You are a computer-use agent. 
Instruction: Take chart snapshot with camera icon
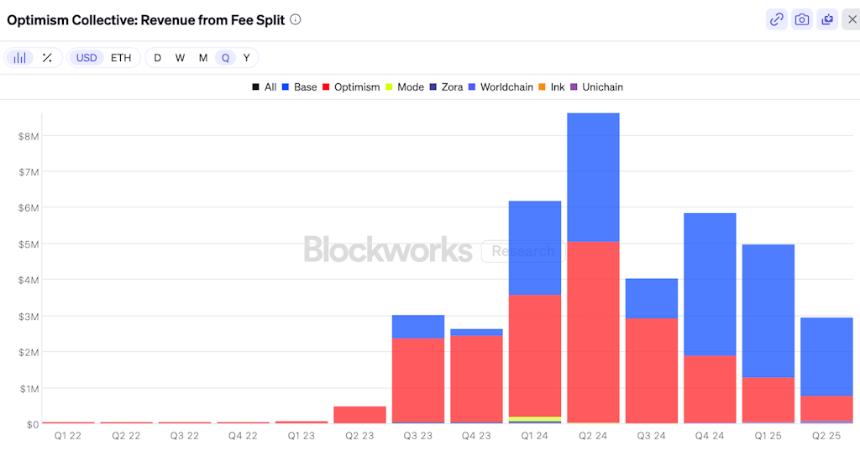(x=802, y=20)
